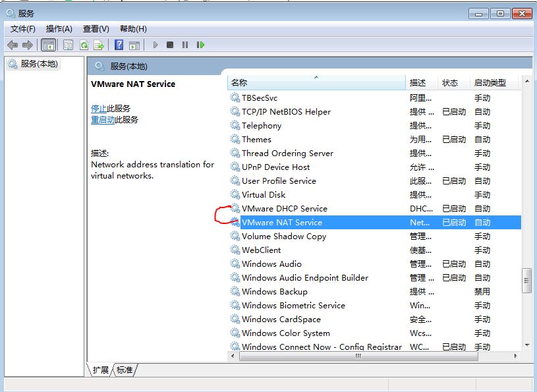
Task: Select Windows Audio Endpoint Builder service
Action: coord(374,277)
